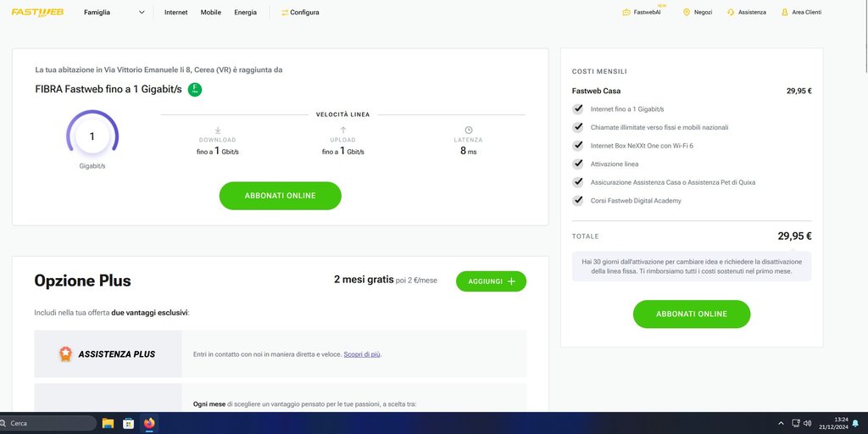Follow the Scopri di più link
This screenshot has height=434, width=868.
pyautogui.click(x=362, y=354)
